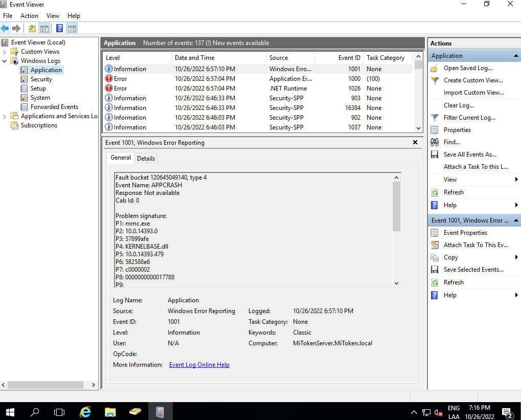
Task: Click the Properties action icon
Action: point(435,130)
